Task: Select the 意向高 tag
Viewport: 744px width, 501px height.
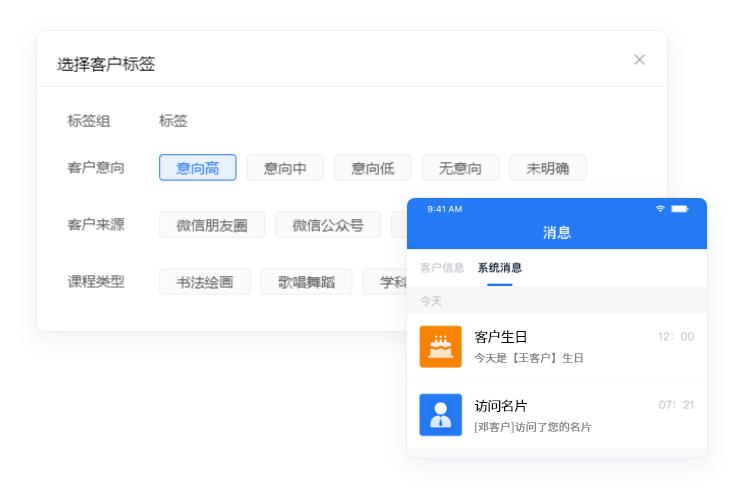Action: (197, 167)
